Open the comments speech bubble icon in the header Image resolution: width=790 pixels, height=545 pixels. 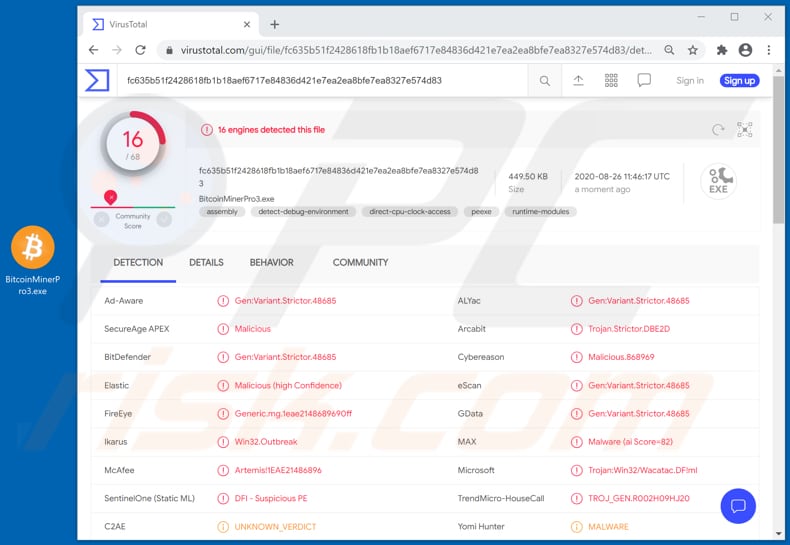(644, 81)
